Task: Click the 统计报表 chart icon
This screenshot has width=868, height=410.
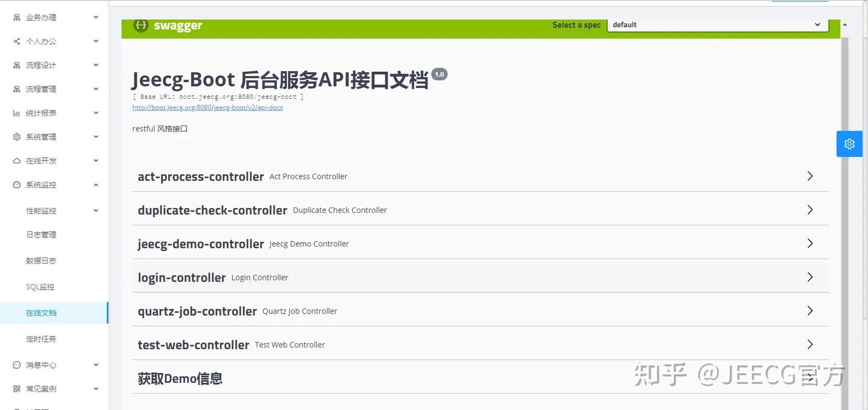Action: [x=16, y=112]
